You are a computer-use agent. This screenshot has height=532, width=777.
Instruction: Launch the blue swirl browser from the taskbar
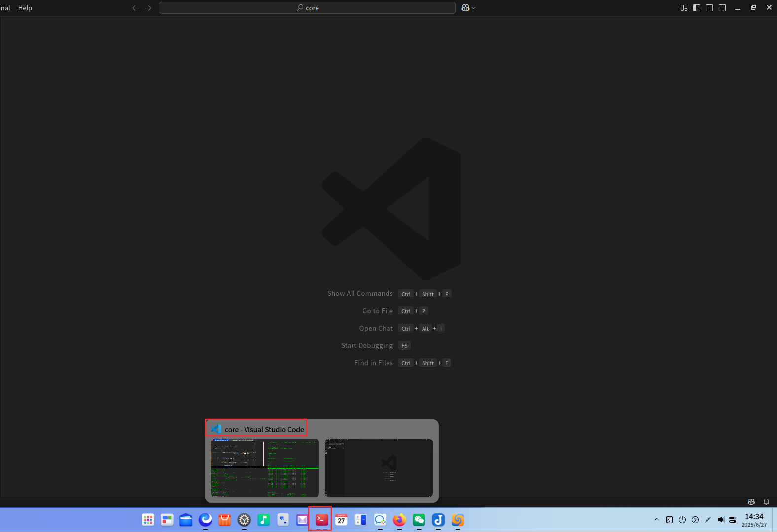(x=206, y=520)
